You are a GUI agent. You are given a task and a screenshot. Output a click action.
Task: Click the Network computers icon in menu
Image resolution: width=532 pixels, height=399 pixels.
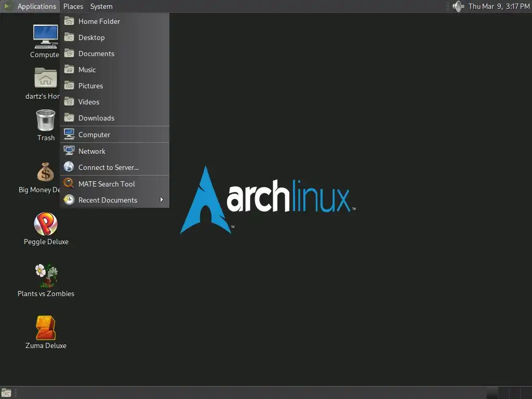(69, 151)
